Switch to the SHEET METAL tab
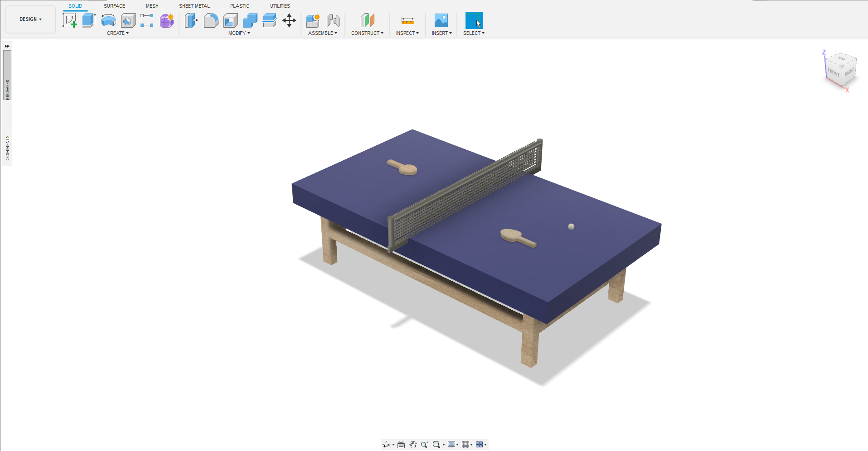The width and height of the screenshot is (868, 451). (x=194, y=6)
